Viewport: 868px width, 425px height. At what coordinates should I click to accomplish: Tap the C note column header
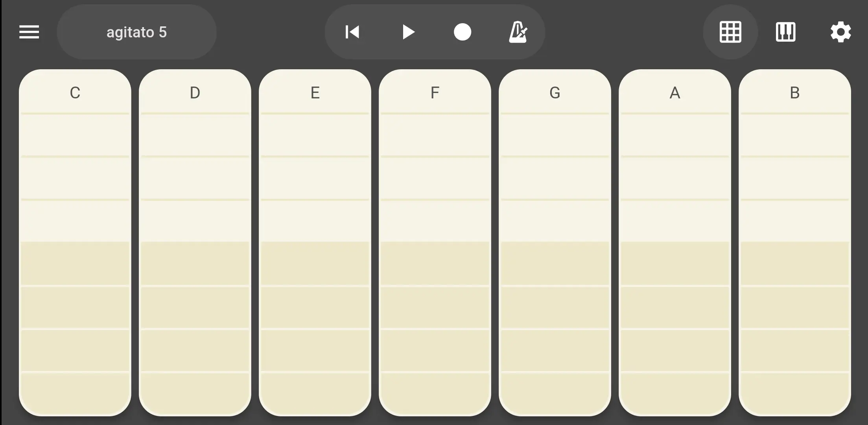pyautogui.click(x=75, y=93)
